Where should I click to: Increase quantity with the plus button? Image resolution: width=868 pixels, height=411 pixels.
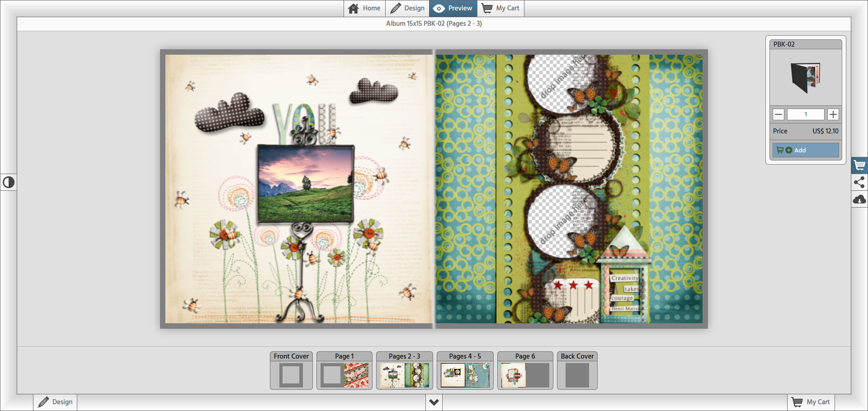click(x=833, y=114)
